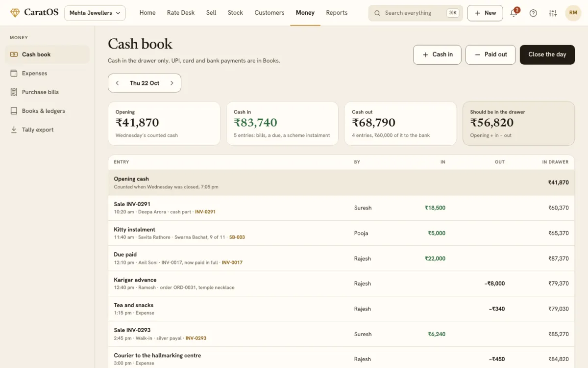
Task: Open the Home tab
Action: coord(147,13)
